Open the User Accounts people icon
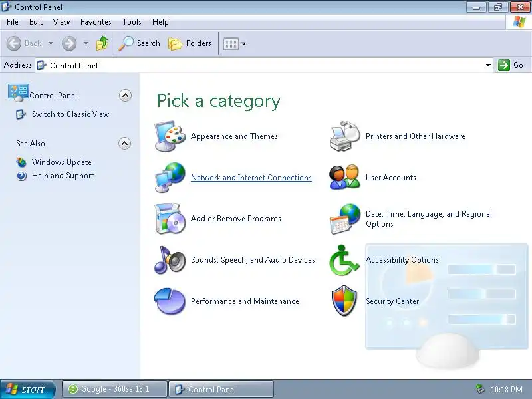532x399 pixels. pos(344,177)
